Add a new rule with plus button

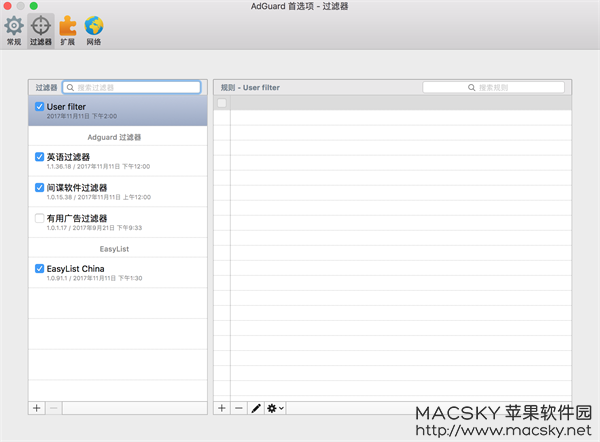[x=222, y=408]
